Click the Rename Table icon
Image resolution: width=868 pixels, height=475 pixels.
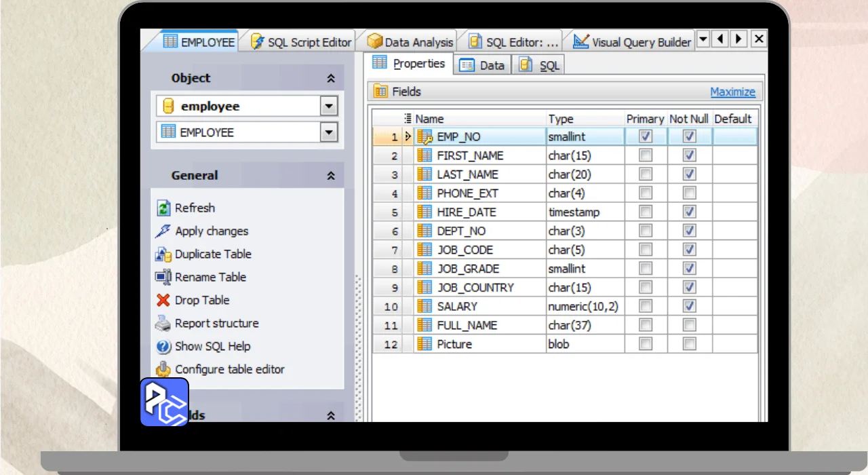pyautogui.click(x=163, y=277)
